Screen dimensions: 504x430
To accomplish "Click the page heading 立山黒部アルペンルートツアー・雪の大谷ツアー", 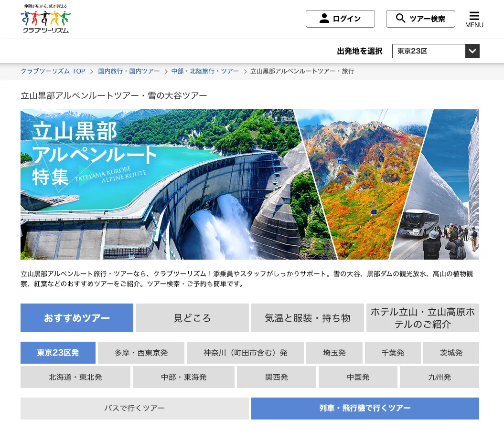I will click(114, 96).
